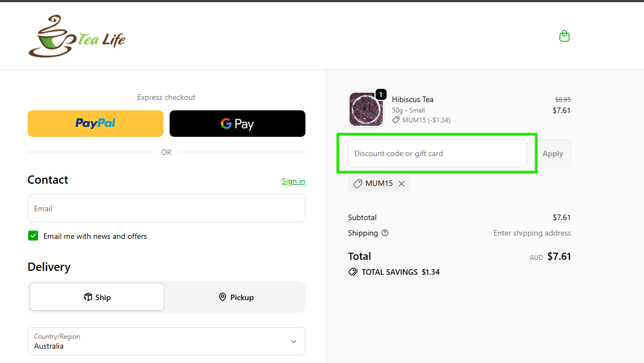The height and width of the screenshot is (363, 644).
Task: Click into the Email contact field
Action: [166, 209]
